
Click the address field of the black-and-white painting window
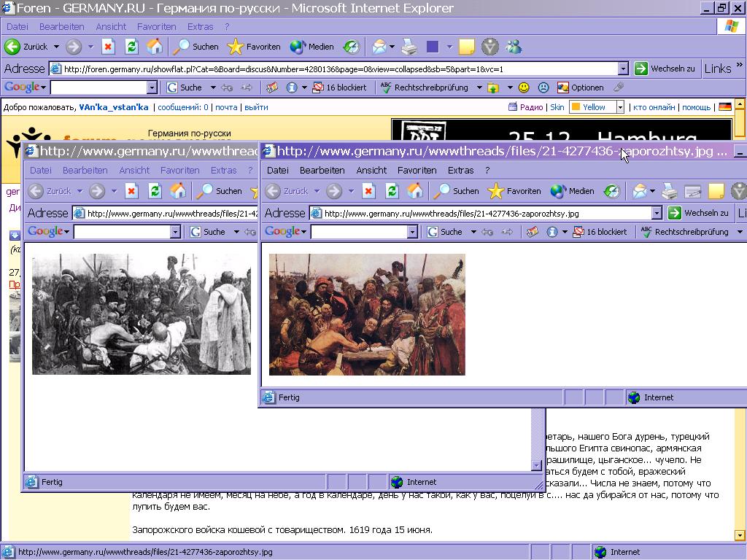point(166,214)
